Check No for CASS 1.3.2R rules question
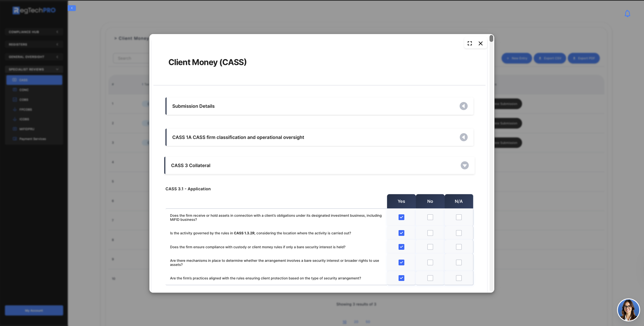This screenshot has width=644, height=326. tap(430, 233)
